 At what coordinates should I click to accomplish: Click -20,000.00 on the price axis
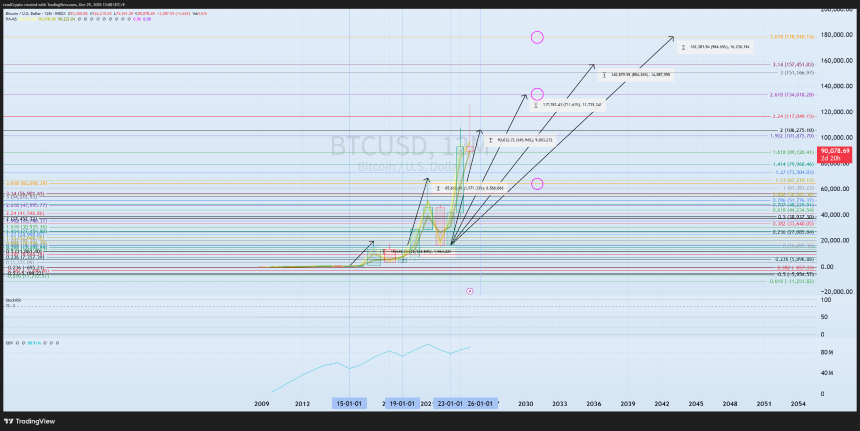836,292
